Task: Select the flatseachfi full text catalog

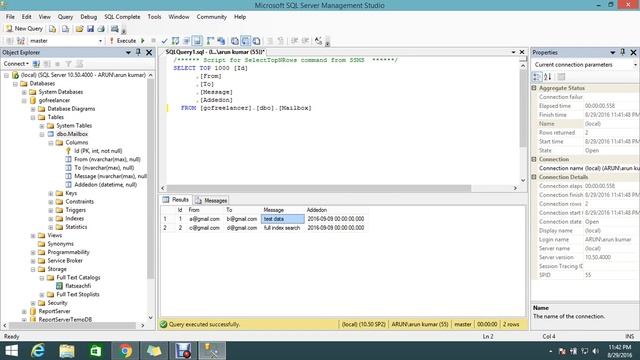Action: tap(78, 286)
